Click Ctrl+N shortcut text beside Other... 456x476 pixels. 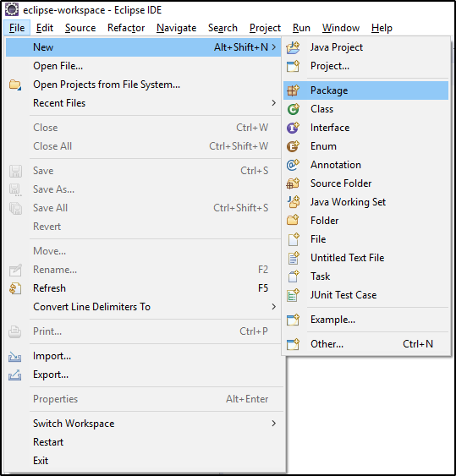(x=418, y=344)
